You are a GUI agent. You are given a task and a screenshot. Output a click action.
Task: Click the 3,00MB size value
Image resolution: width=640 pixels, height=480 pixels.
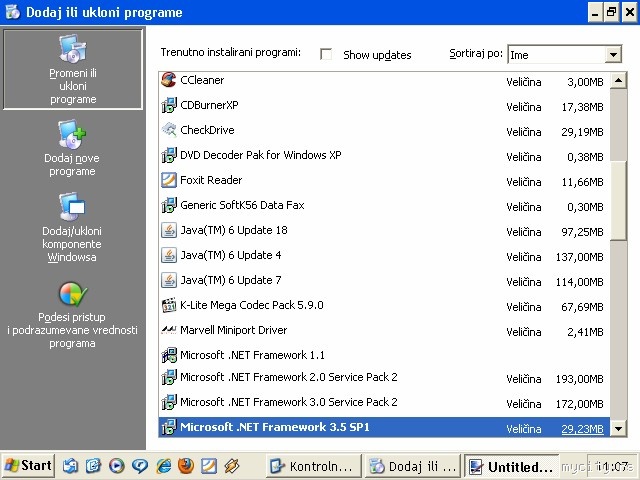(x=585, y=82)
